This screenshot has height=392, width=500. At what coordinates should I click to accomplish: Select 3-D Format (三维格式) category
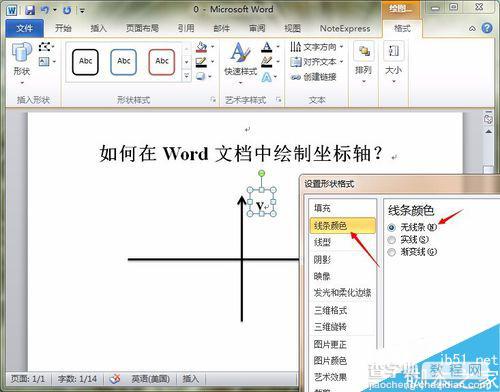(x=343, y=310)
